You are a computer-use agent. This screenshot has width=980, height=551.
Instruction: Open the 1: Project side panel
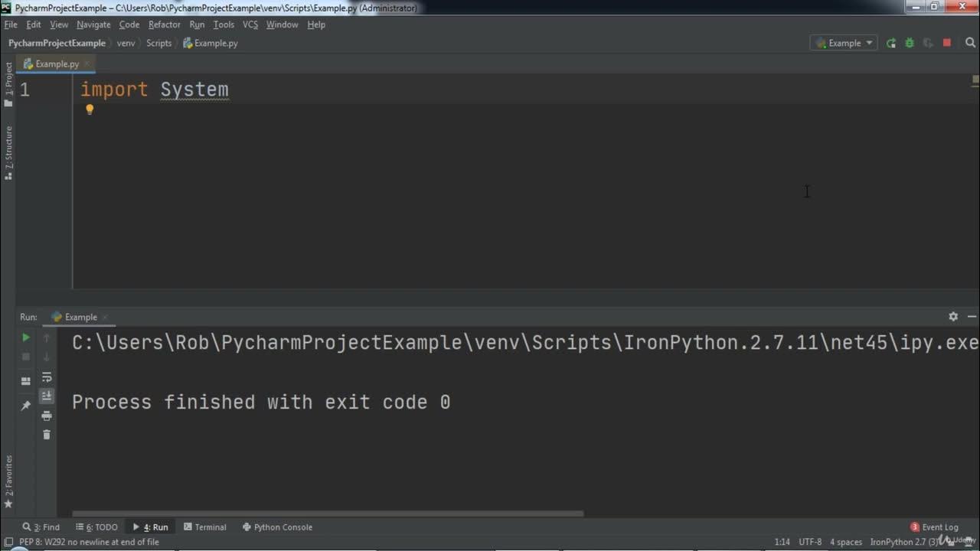(x=8, y=84)
